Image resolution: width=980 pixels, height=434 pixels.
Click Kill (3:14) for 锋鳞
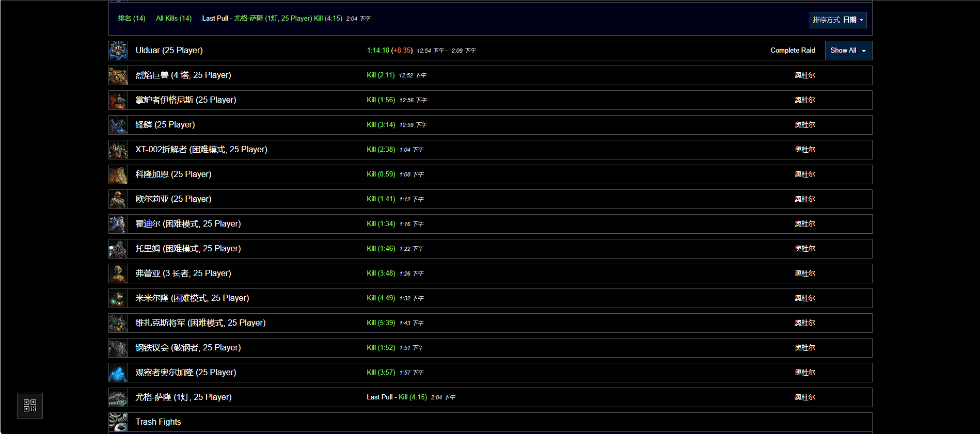point(381,125)
